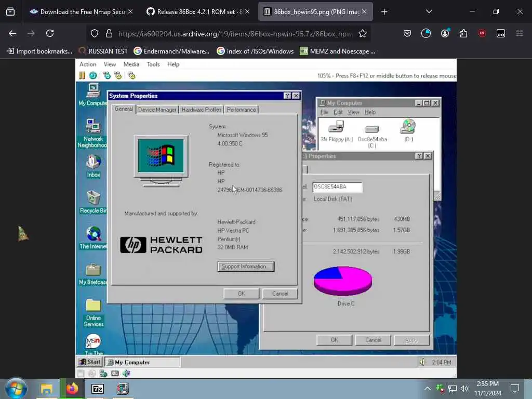Open File menu in My Computer window
The image size is (532, 399).
[x=324, y=112]
